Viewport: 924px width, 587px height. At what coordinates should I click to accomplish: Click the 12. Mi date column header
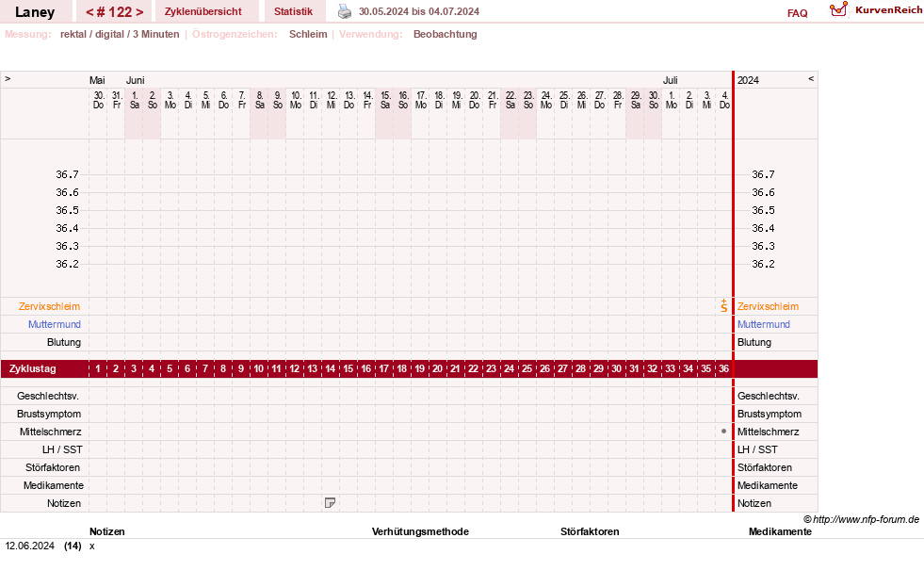click(x=332, y=100)
